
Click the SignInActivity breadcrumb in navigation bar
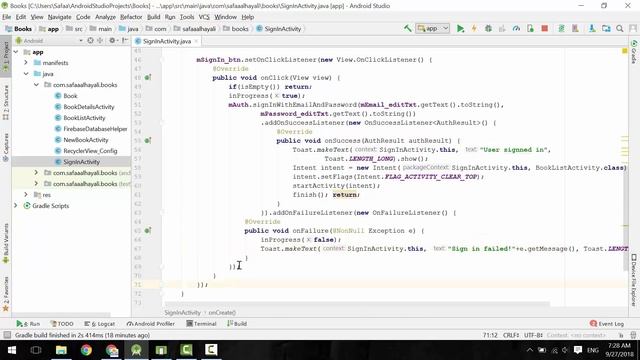[278, 29]
